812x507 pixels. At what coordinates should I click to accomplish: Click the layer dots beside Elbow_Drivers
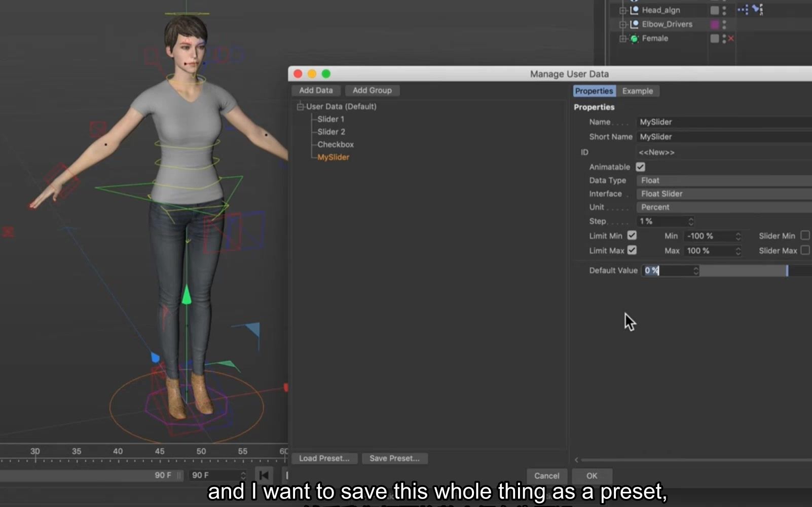click(x=724, y=24)
